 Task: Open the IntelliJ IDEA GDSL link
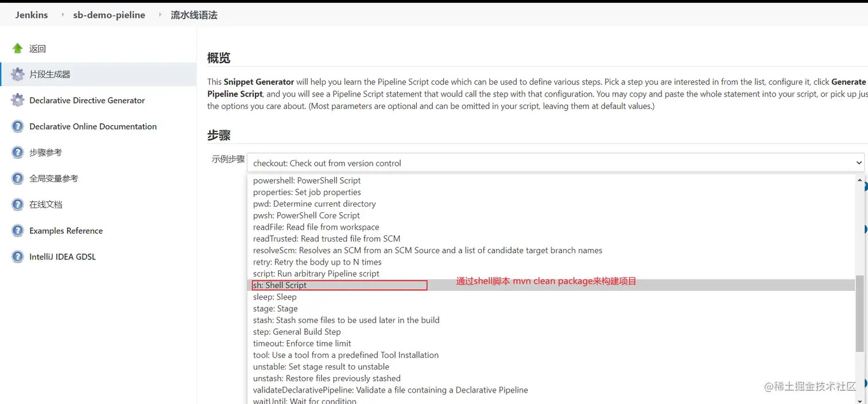tap(63, 257)
